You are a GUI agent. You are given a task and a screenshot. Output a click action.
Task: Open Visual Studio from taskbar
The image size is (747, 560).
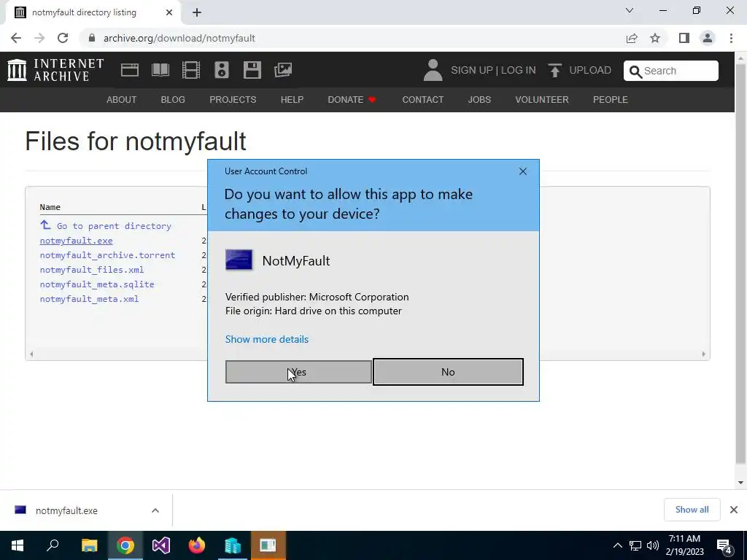click(x=161, y=545)
